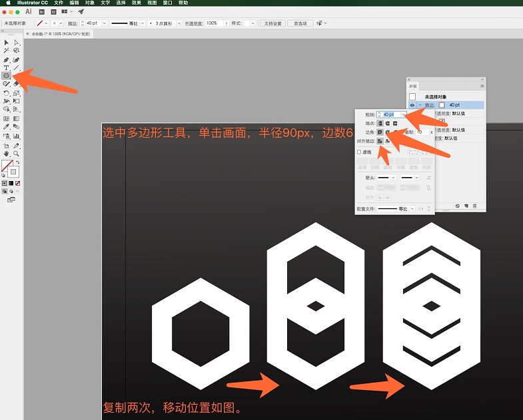Click the 首选项 button

point(300,23)
